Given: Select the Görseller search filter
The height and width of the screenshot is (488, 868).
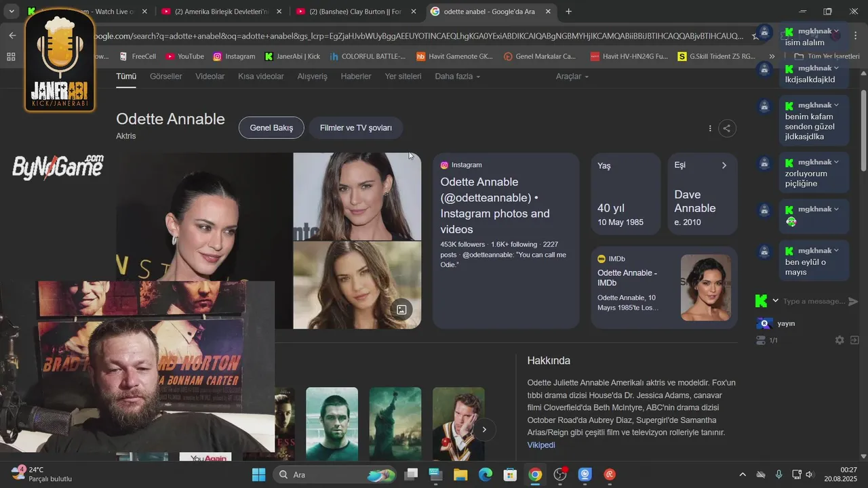Looking at the screenshot, I should coord(166,77).
